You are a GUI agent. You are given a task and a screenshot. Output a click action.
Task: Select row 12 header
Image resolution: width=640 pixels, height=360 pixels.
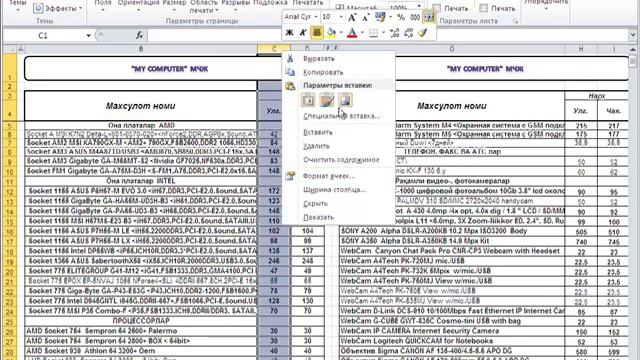pos(10,191)
